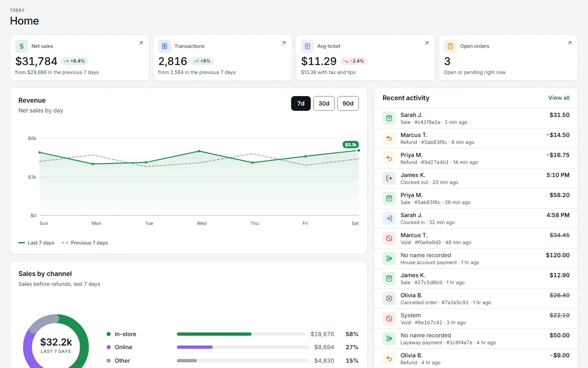The image size is (588, 368).
Task: Click the 27% Online share
Action: (352, 347)
